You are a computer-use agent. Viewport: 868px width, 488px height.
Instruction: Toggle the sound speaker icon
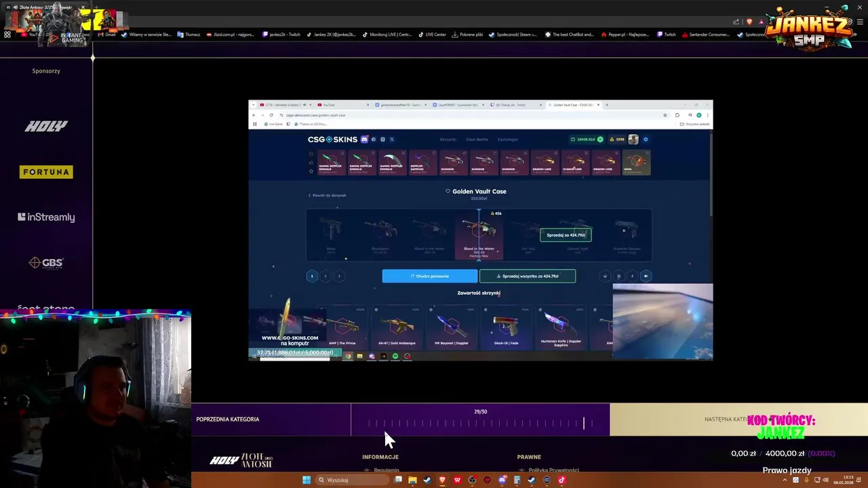click(x=646, y=276)
